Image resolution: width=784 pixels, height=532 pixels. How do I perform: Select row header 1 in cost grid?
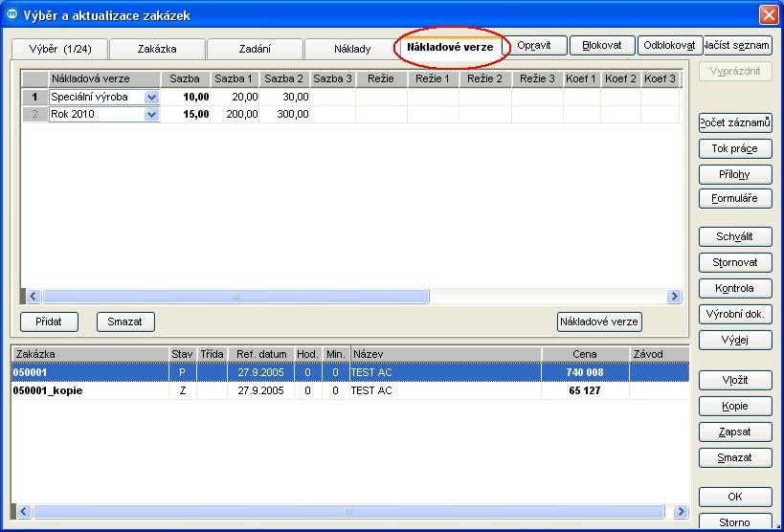click(35, 97)
